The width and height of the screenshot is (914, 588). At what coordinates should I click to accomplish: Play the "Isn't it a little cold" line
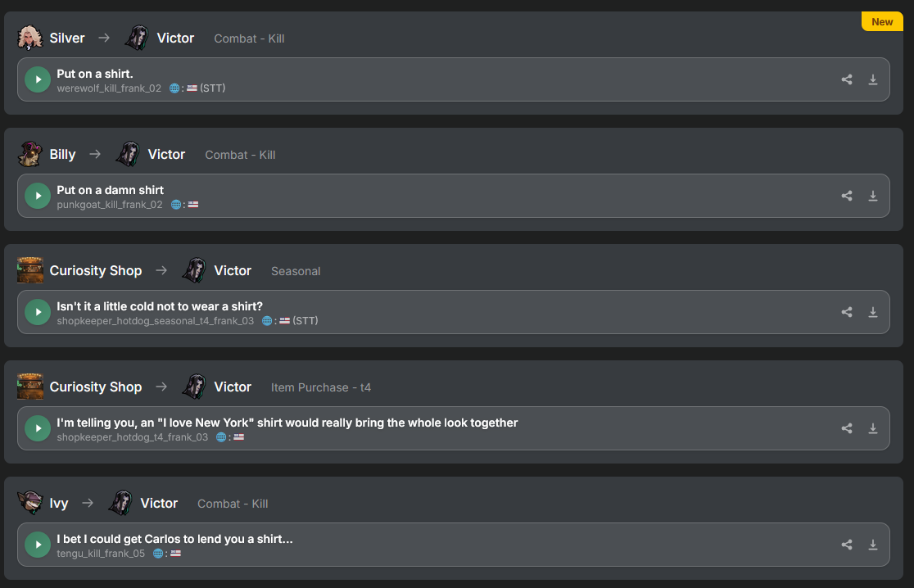(38, 312)
